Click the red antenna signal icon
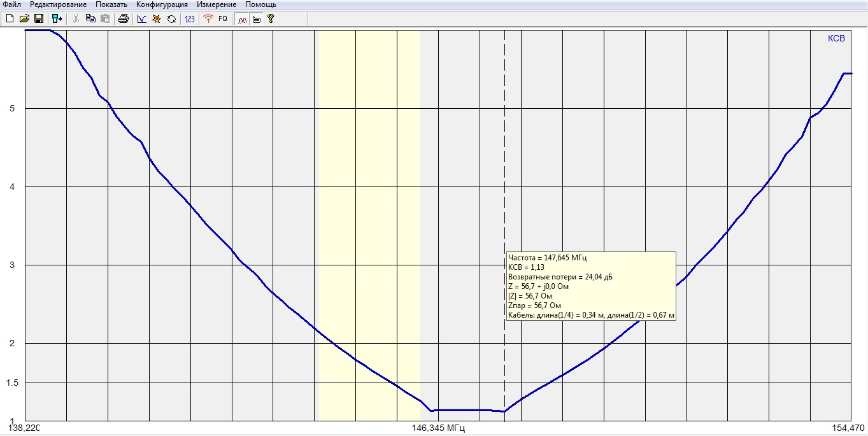868x436 pixels. [x=208, y=19]
